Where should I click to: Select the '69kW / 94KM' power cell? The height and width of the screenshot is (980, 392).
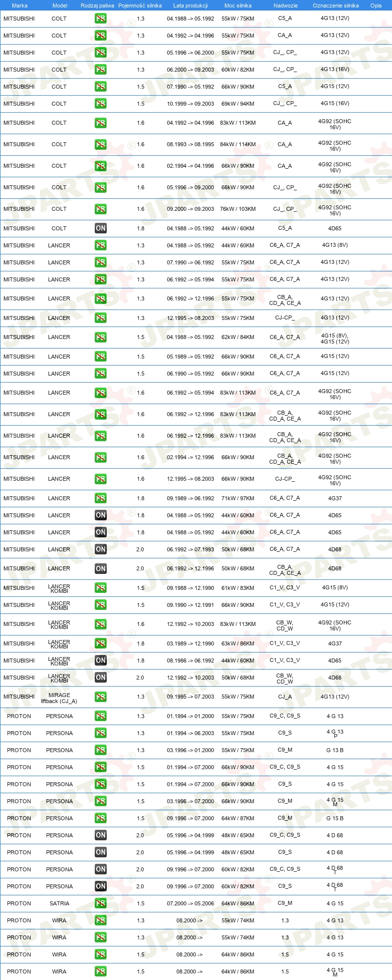(238, 104)
